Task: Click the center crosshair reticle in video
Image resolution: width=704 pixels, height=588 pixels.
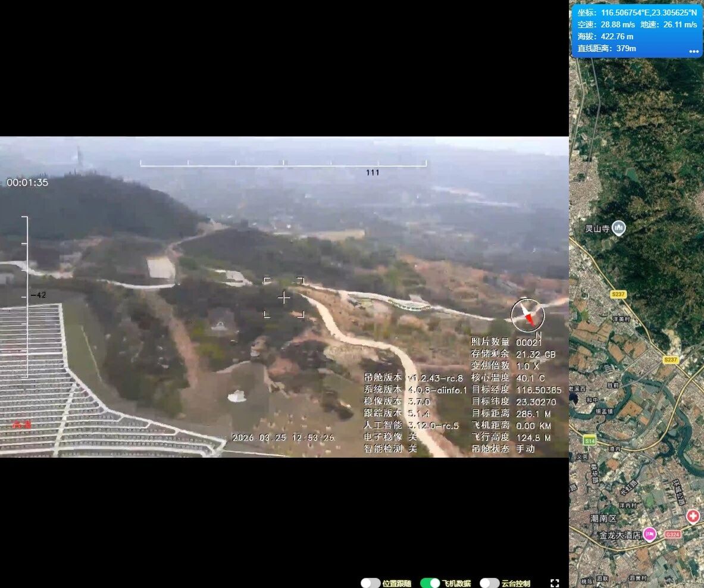Action: click(284, 298)
